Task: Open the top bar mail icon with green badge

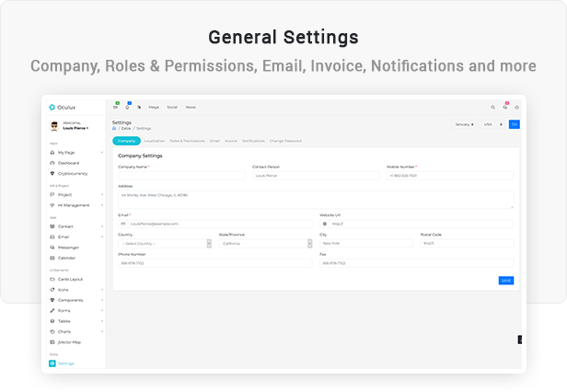Action: pyautogui.click(x=115, y=107)
